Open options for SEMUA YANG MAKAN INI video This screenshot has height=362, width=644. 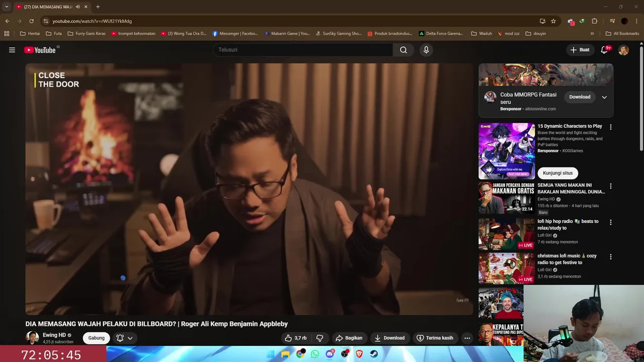(610, 186)
